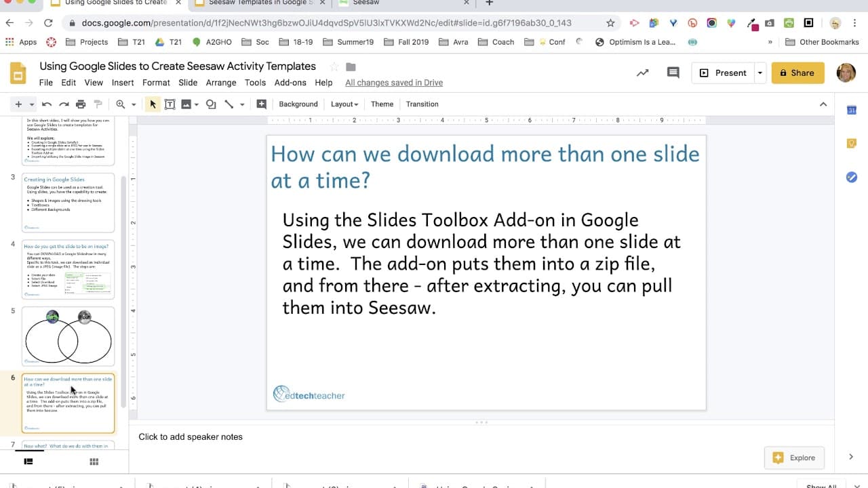Screen dimensions: 868x488
Task: Open the Slide menu
Action: [188, 83]
